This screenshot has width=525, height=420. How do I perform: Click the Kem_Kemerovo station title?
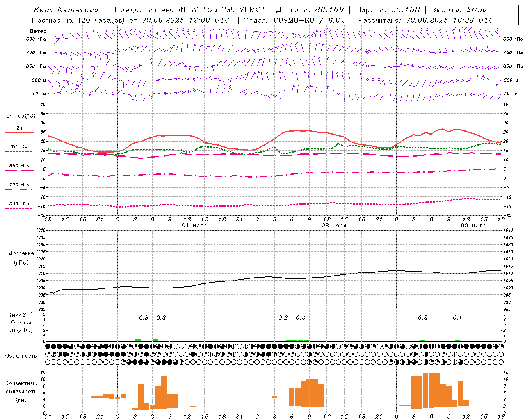(x=66, y=10)
